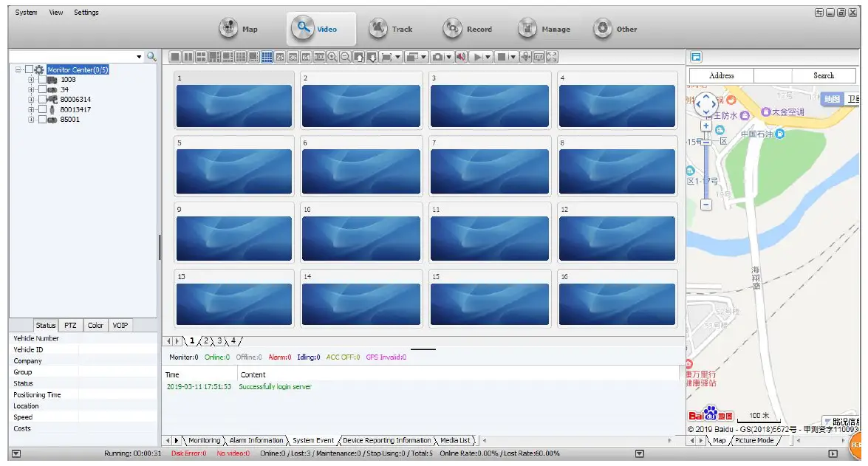Screen dimensions: 868x466
Task: Expand the 80006314 device tree node
Action: 32,99
